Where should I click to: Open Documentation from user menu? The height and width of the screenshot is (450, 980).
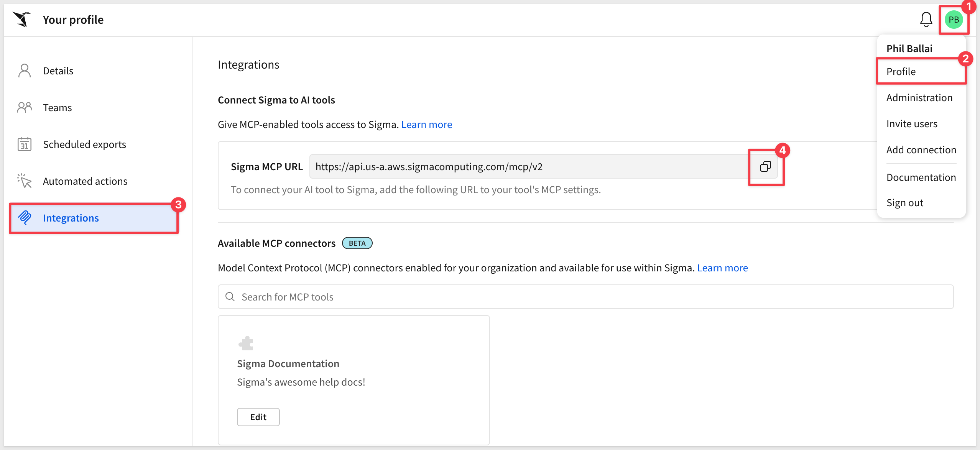(x=921, y=177)
